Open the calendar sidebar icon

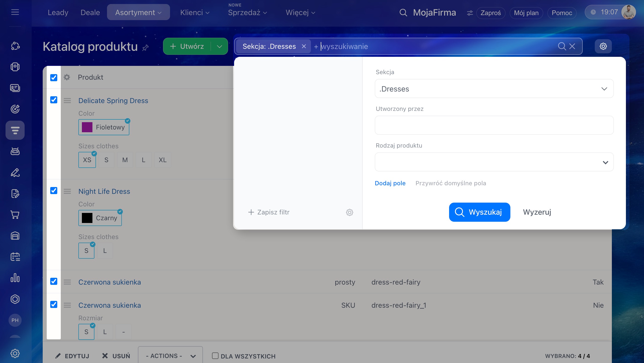coord(15,257)
